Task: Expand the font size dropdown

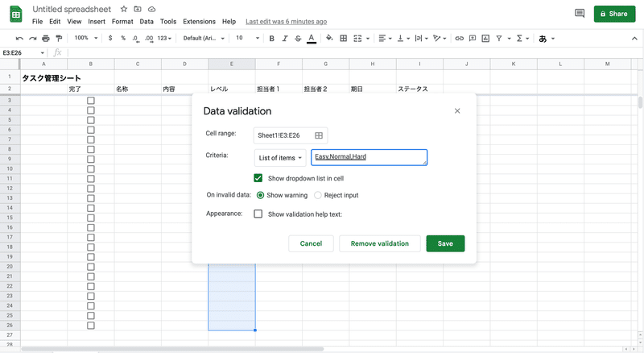Action: [x=247, y=38]
